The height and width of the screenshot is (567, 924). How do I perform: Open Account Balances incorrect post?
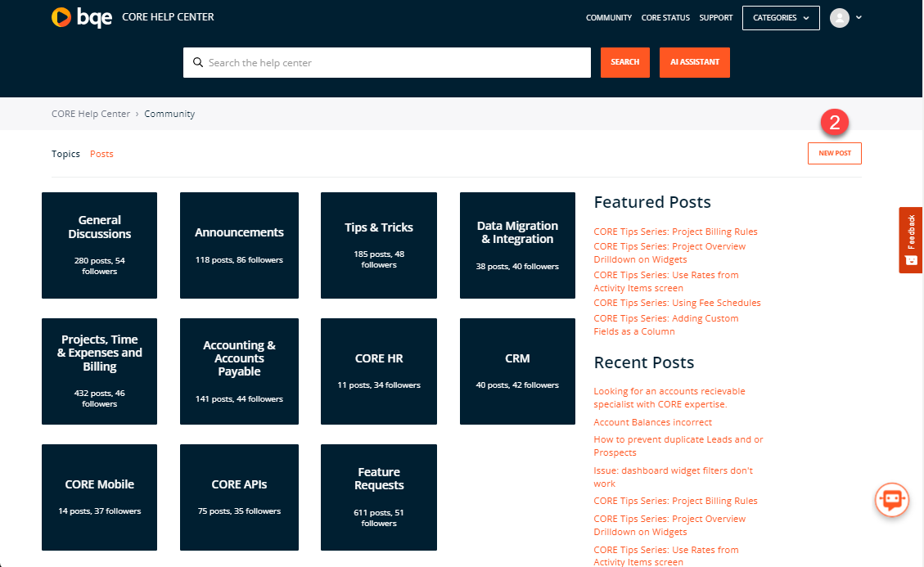click(652, 422)
